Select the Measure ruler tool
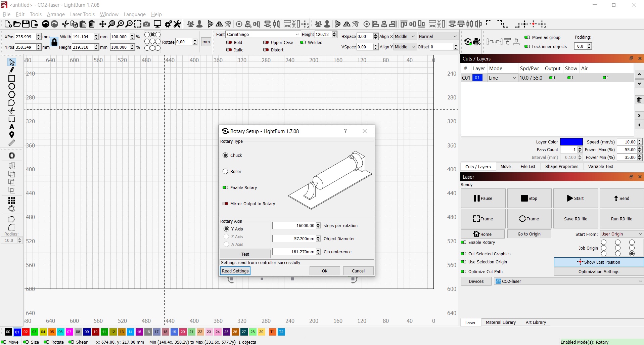This screenshot has height=345, width=644. 12,143
